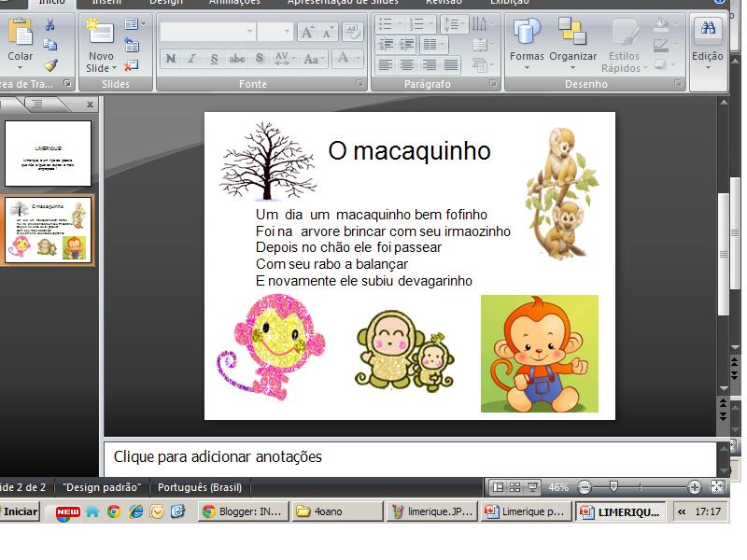Screen dimensions: 747x560
Task: Open Limerique p... taskbar button
Action: (x=526, y=511)
